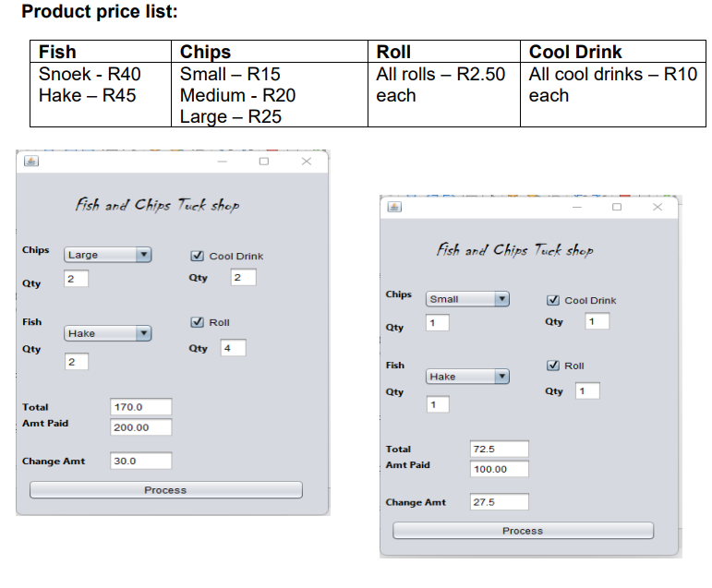712x588 pixels.
Task: Click Amt Paid field showing 200.00
Action: [x=141, y=427]
